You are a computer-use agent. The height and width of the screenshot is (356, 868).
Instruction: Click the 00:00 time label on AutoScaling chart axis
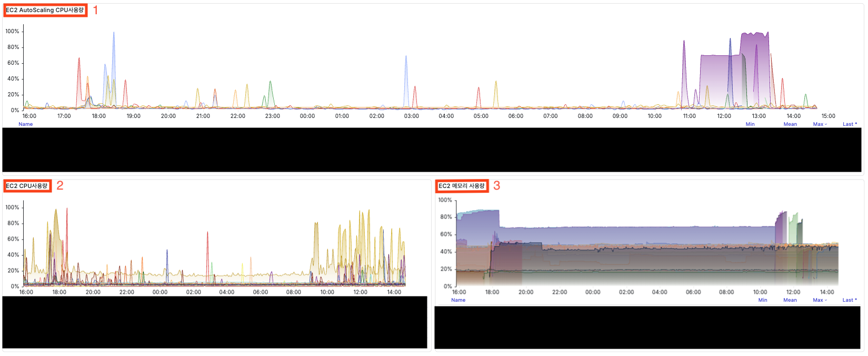(307, 116)
